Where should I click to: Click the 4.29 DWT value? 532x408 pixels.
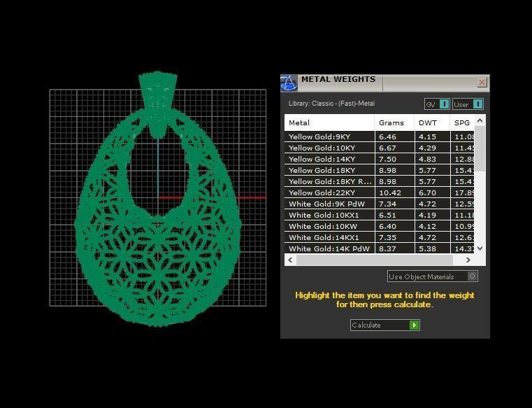click(x=427, y=148)
